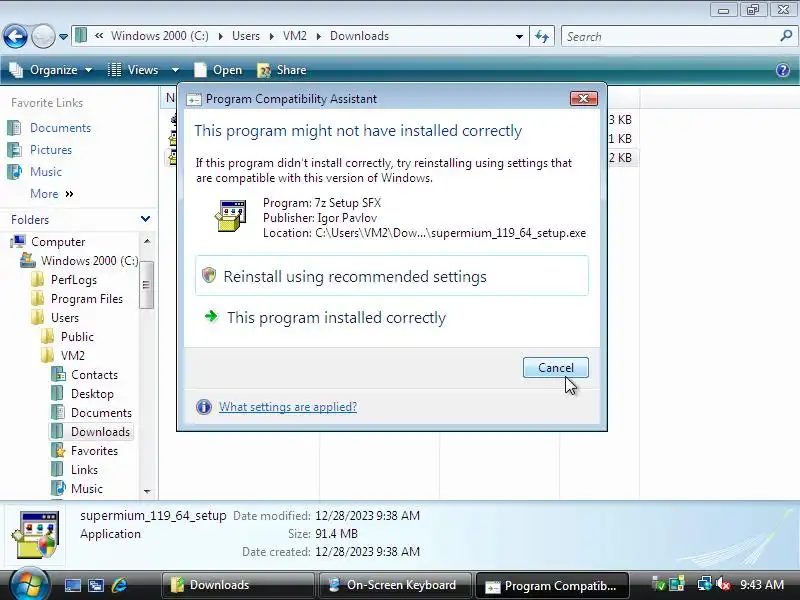Select Windows 2000 (C:) in folder tree
800x600 pixels.
tap(89, 260)
